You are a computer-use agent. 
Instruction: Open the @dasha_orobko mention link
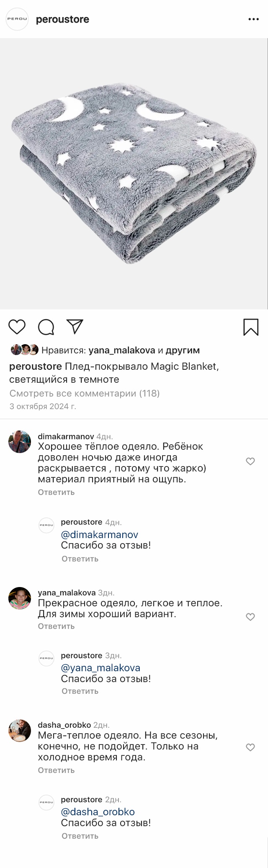tap(98, 812)
